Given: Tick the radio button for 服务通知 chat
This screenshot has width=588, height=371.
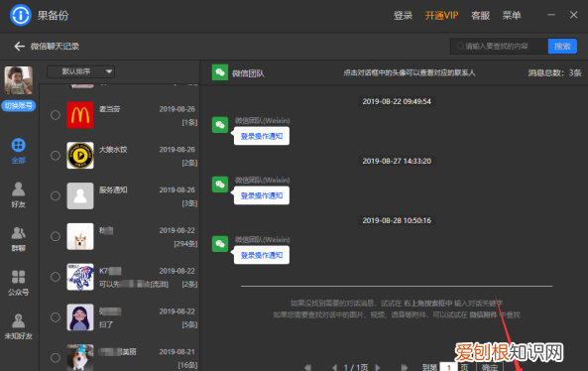Looking at the screenshot, I should click(56, 195).
